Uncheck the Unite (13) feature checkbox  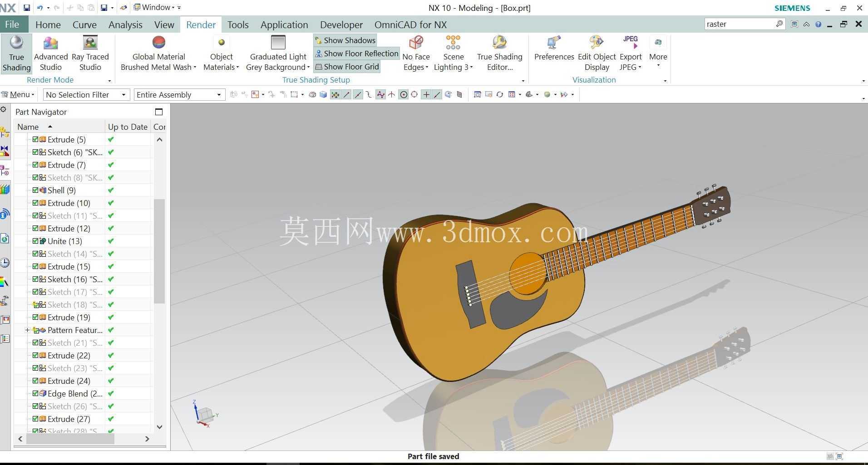pyautogui.click(x=35, y=241)
